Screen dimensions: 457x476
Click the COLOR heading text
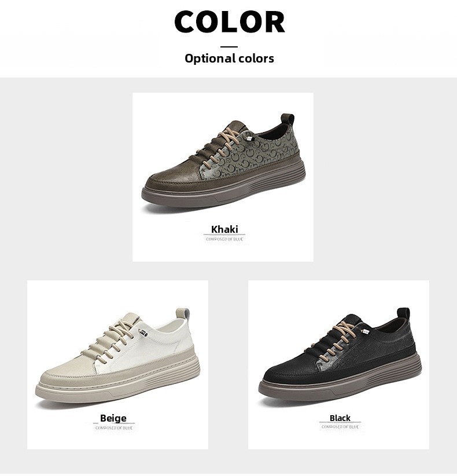230,21
